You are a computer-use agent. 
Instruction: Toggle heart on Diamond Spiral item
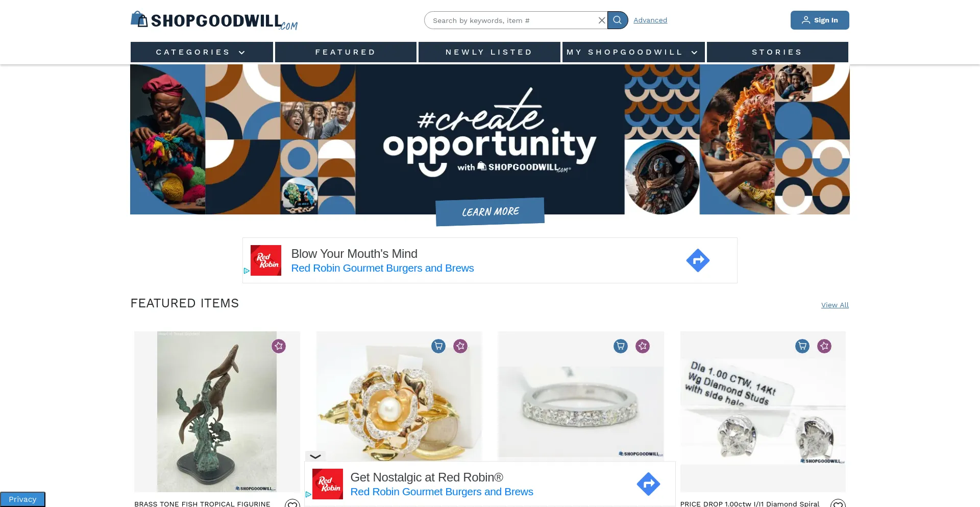tap(838, 503)
